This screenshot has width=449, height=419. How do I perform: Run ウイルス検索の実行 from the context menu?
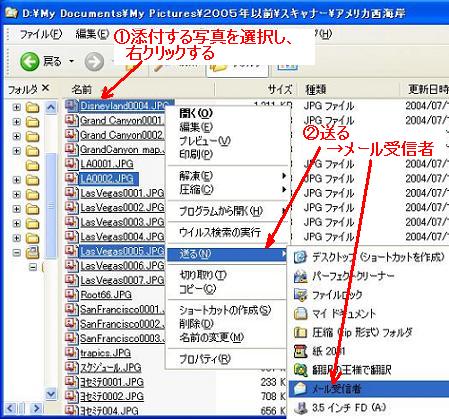(220, 232)
